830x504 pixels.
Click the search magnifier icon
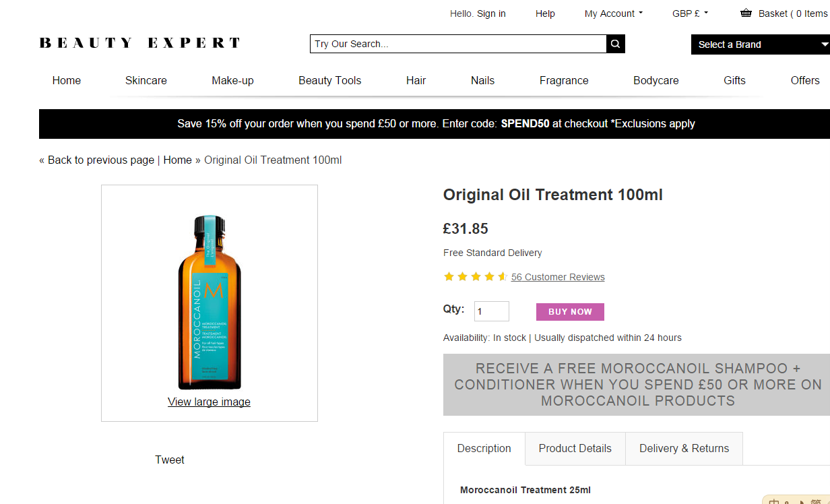(615, 44)
